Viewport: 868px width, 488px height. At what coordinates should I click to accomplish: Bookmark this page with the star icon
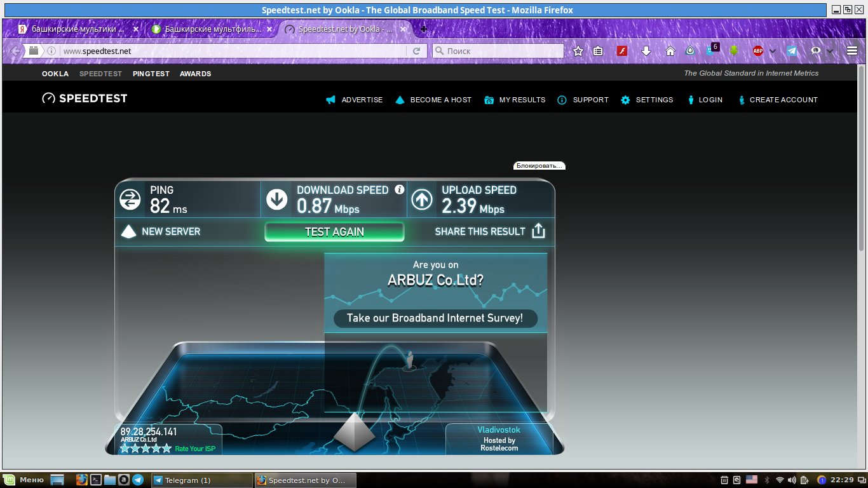point(578,51)
